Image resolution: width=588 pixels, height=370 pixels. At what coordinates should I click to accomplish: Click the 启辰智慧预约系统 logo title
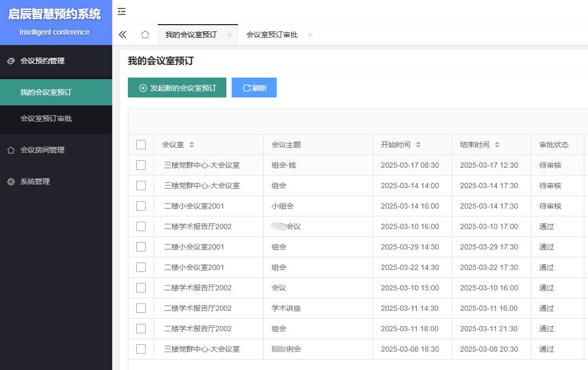[55, 15]
